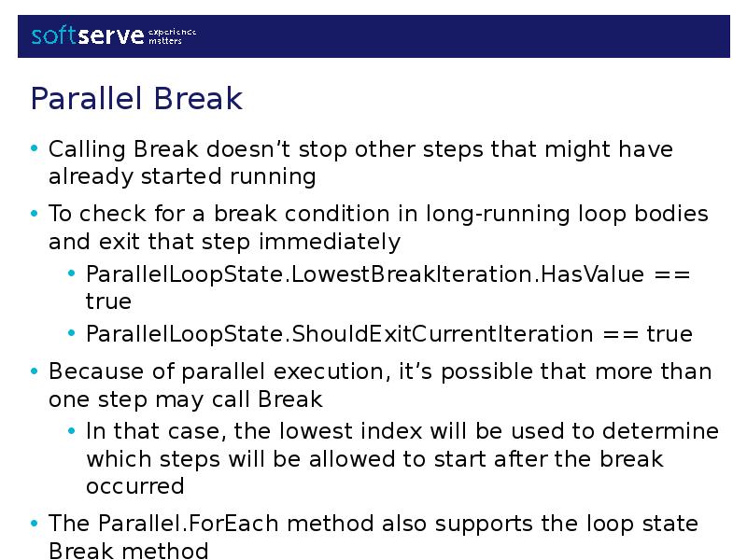Screen dimensions: 747x560
Task: Click the SoftServe logo in the header
Action: (x=88, y=35)
